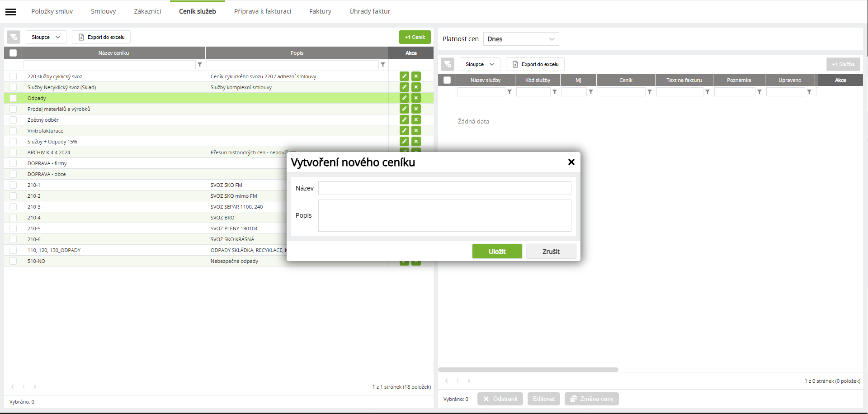Delete the 'Zpětný odběr' row
868x414 pixels.
416,120
